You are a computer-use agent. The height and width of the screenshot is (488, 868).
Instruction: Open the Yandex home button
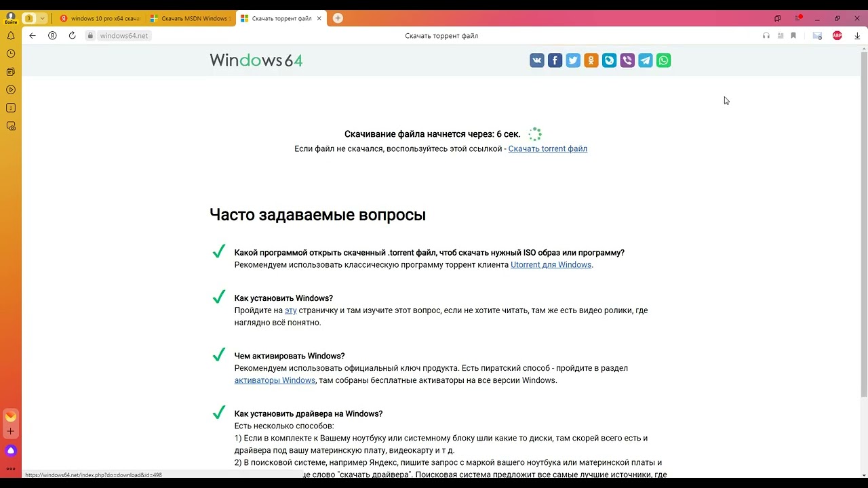52,36
